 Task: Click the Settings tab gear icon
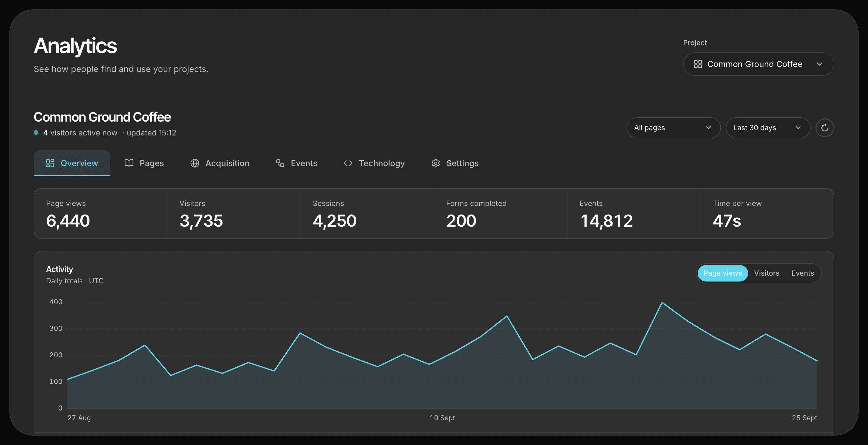pyautogui.click(x=436, y=163)
